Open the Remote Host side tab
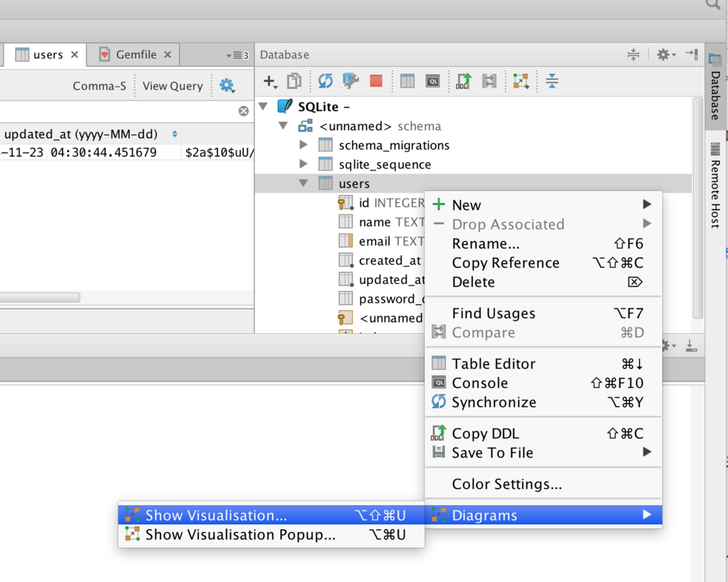The image size is (728, 582). click(x=715, y=185)
